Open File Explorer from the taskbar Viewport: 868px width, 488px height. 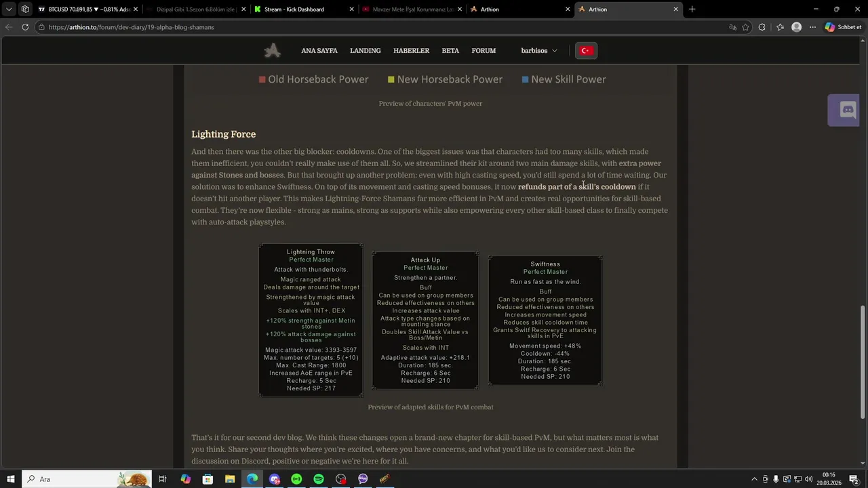coord(230,479)
